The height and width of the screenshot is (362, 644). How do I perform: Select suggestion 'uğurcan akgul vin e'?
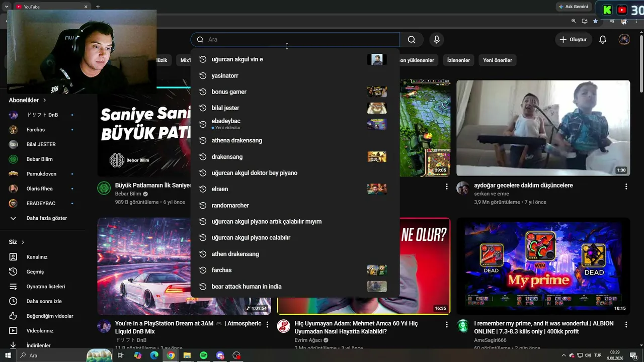click(x=295, y=59)
